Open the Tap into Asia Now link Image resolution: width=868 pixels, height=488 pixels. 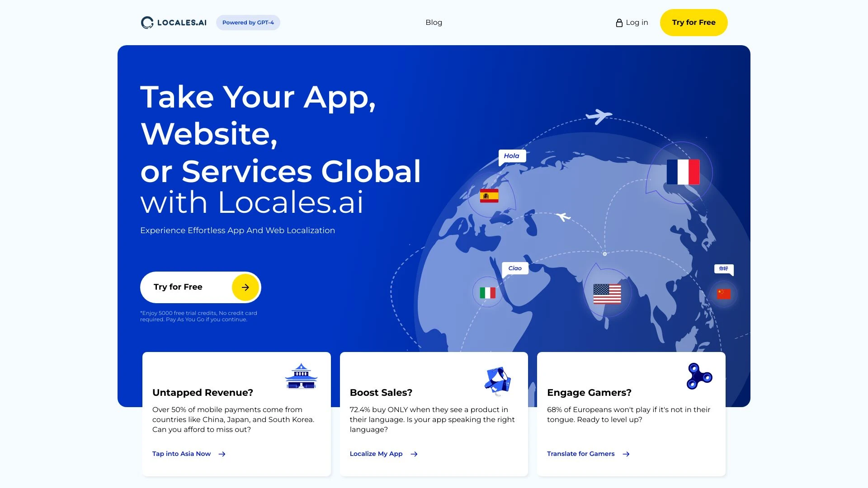click(182, 454)
